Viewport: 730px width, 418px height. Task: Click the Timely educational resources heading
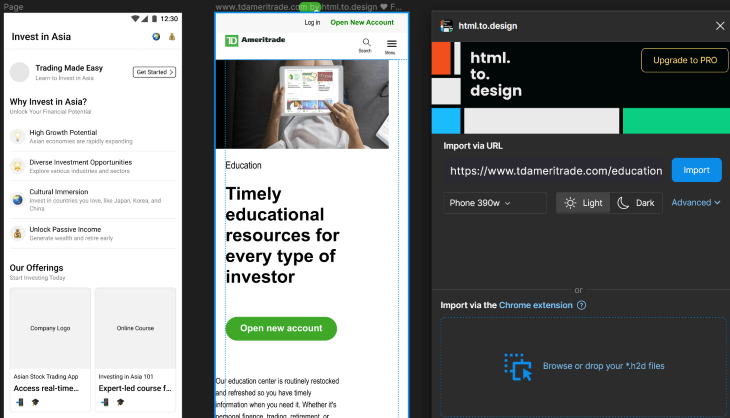(x=283, y=235)
